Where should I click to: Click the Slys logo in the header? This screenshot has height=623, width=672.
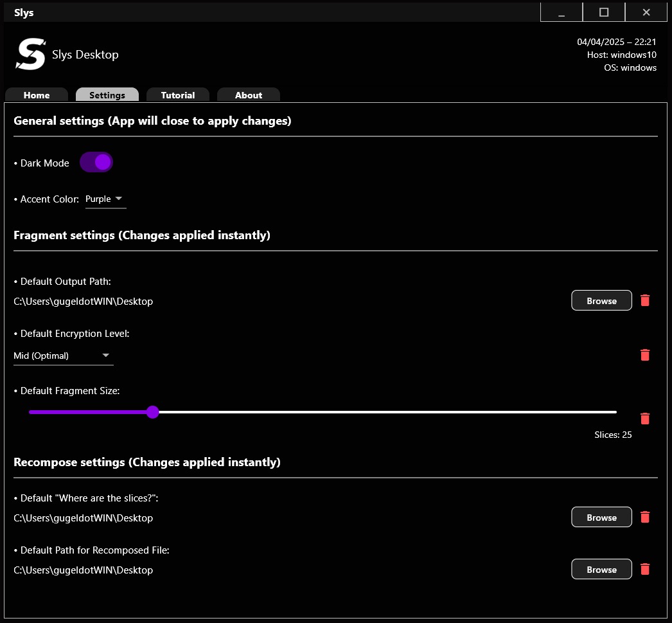coord(31,55)
